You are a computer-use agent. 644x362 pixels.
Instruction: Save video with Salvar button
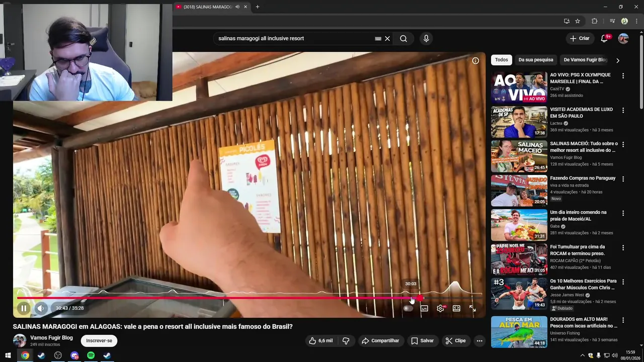[422, 341]
